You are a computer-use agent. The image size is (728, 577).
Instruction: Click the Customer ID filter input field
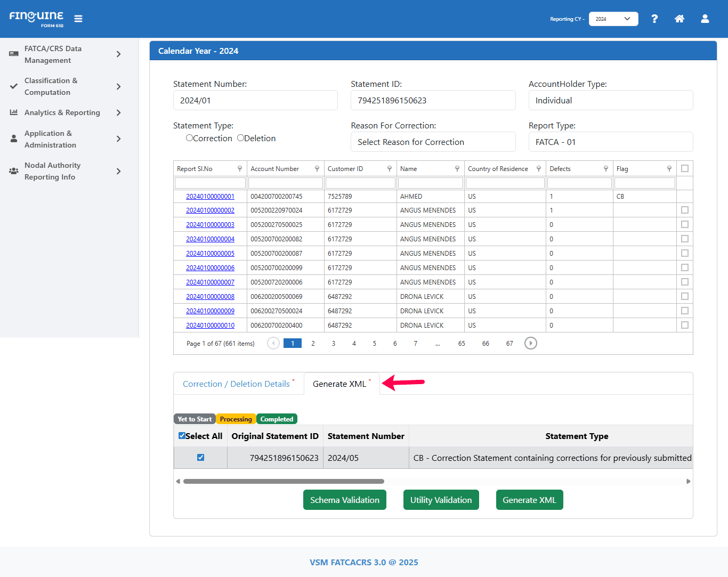tap(360, 183)
